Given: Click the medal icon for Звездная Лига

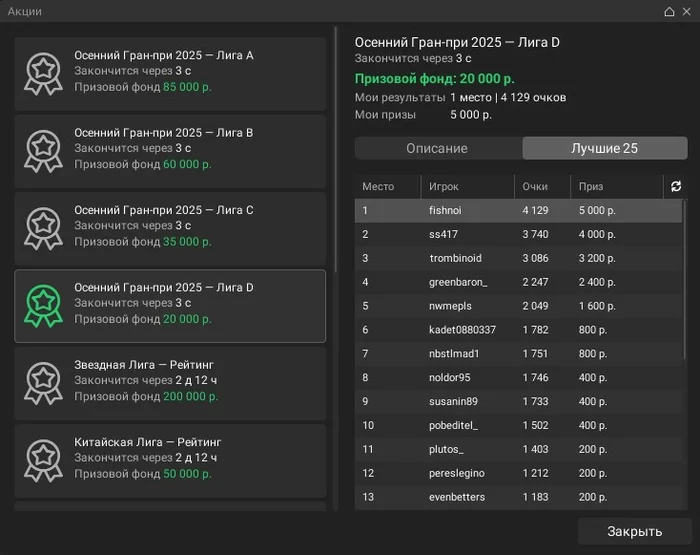Looking at the screenshot, I should click(x=43, y=383).
